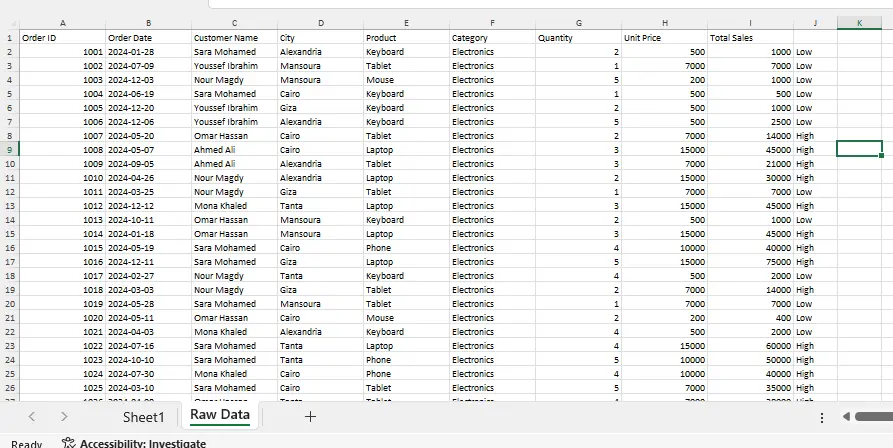Click the previous sheet navigation arrow
This screenshot has height=448, width=893.
[32, 417]
